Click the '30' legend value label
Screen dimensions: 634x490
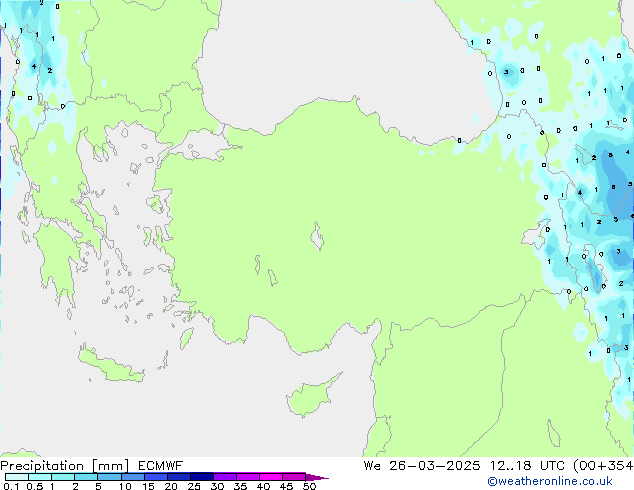pos(217,486)
